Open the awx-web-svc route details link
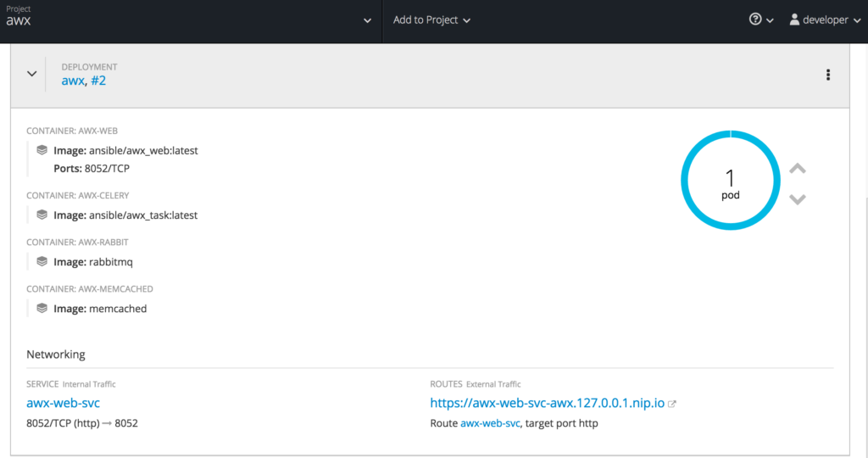This screenshot has height=458, width=868. (490, 422)
